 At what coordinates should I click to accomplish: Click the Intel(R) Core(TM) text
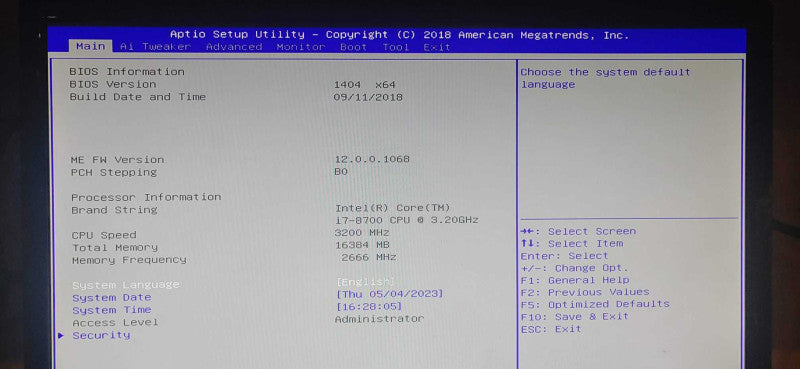(x=393, y=208)
